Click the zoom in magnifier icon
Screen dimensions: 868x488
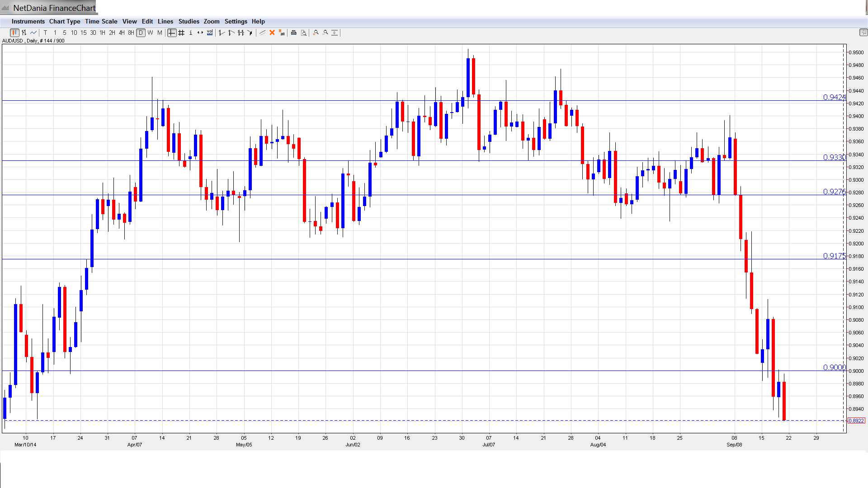pos(316,33)
